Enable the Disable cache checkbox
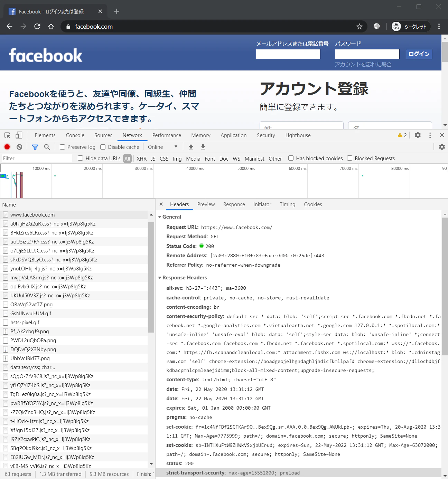The image size is (448, 479). [103, 147]
